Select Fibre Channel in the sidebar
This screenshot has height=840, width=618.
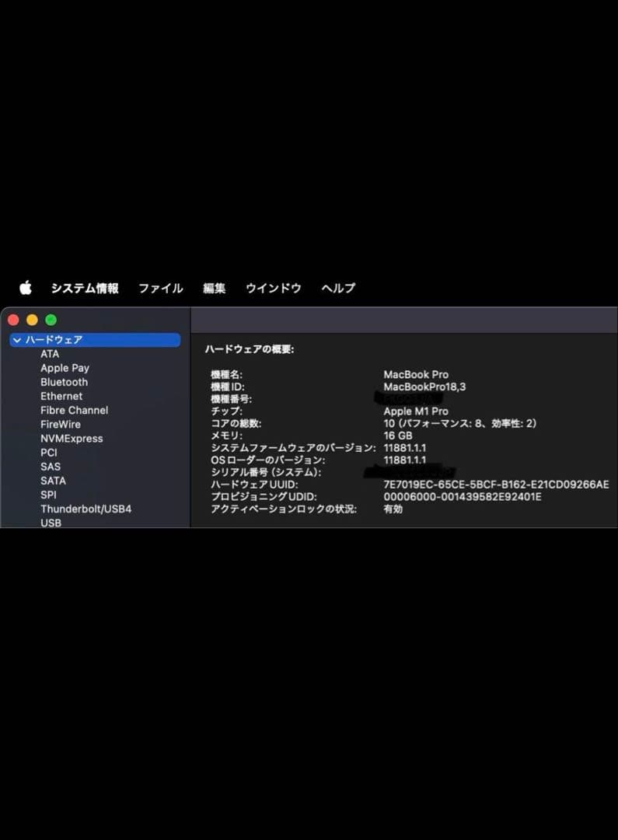(75, 411)
